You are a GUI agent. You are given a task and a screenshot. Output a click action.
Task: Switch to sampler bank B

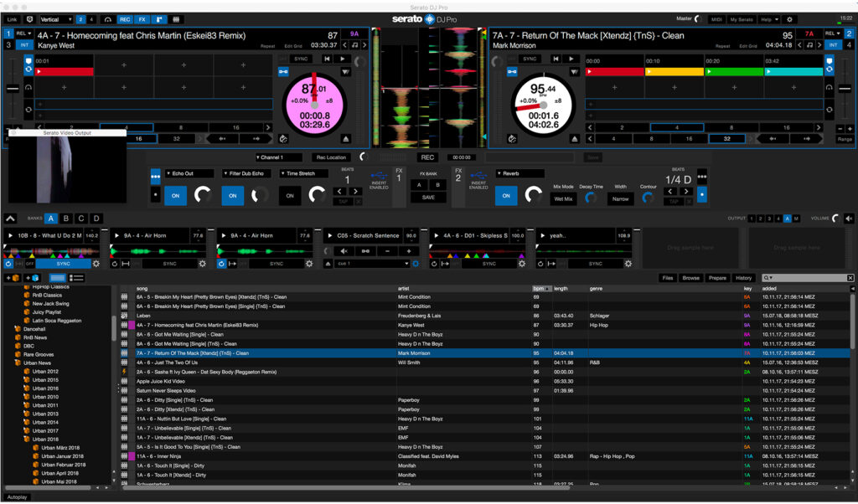66,219
